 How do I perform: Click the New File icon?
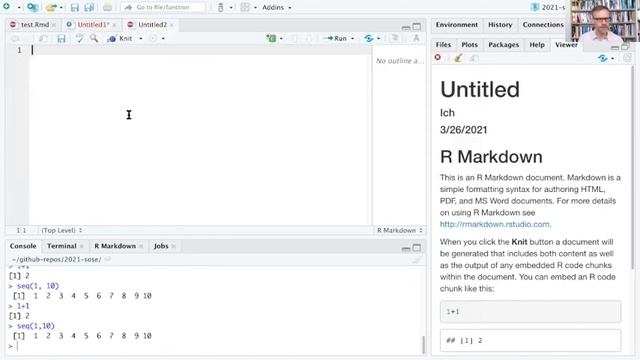pos(7,7)
